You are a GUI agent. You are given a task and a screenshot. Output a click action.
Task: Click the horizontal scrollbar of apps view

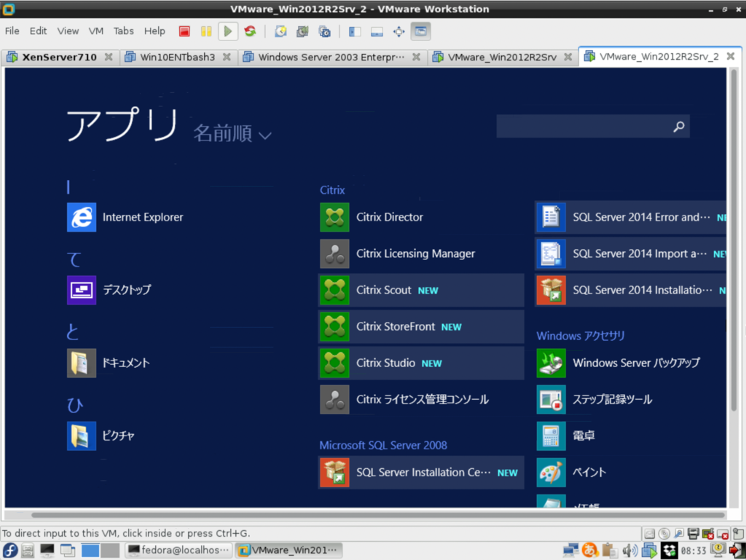[x=378, y=515]
